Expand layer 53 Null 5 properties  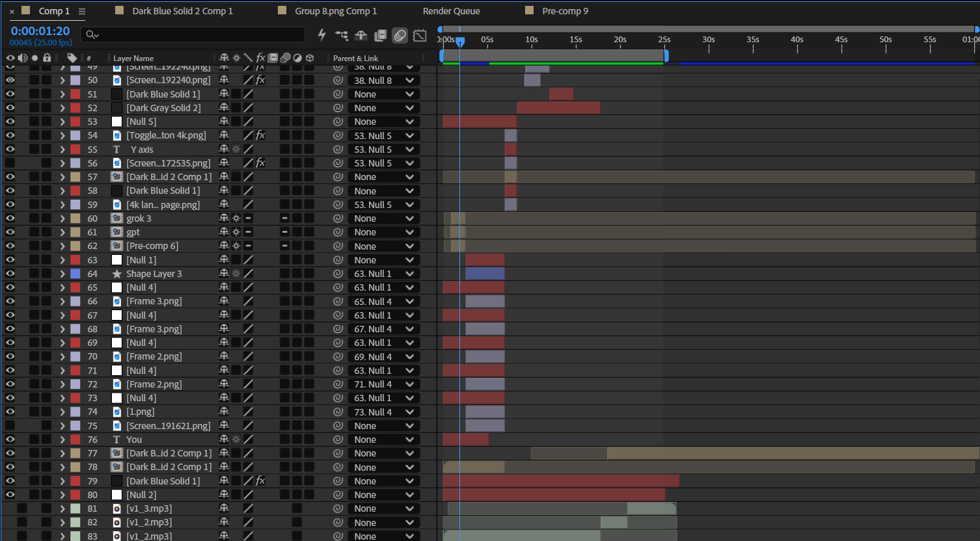(62, 122)
